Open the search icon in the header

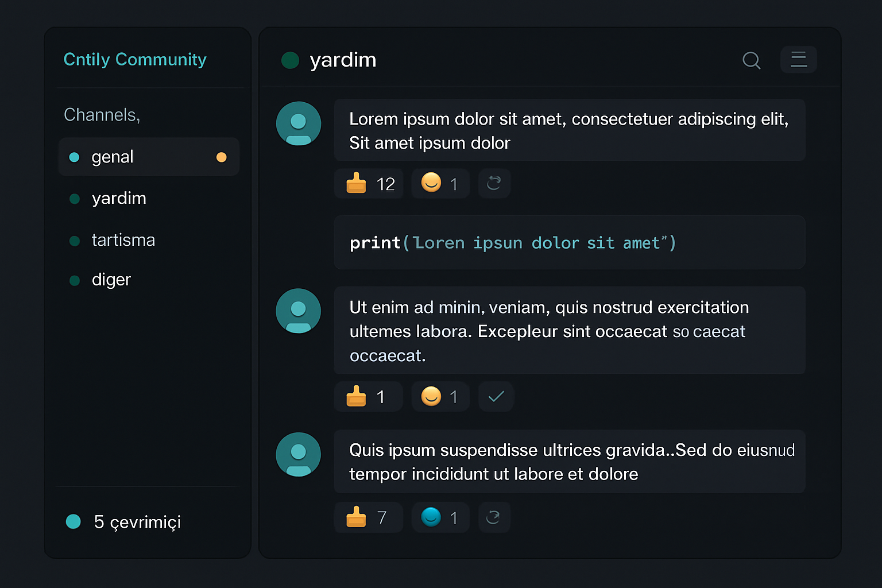point(751,60)
